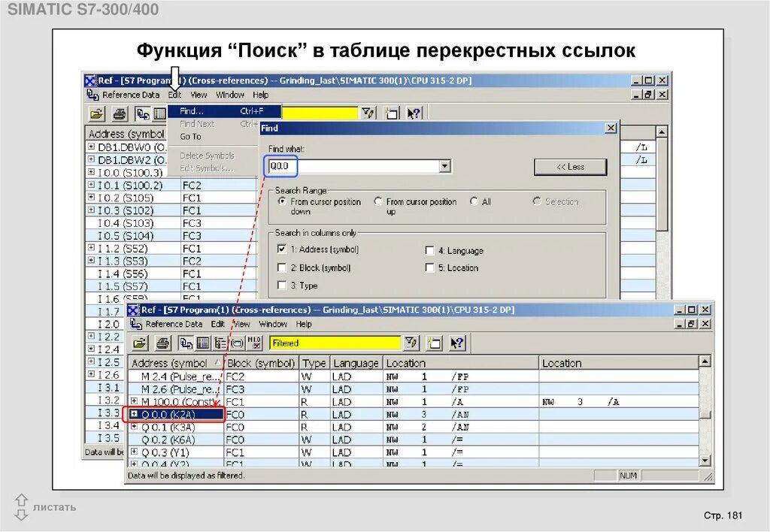Image resolution: width=770 pixels, height=532 pixels.
Task: Expand I 2.2 row in back window
Action: click(91, 336)
